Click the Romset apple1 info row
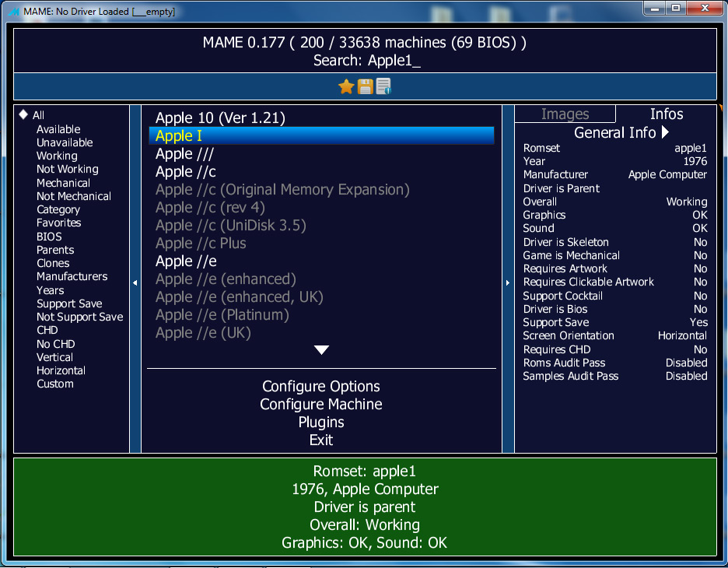The height and width of the screenshot is (568, 728). point(614,148)
